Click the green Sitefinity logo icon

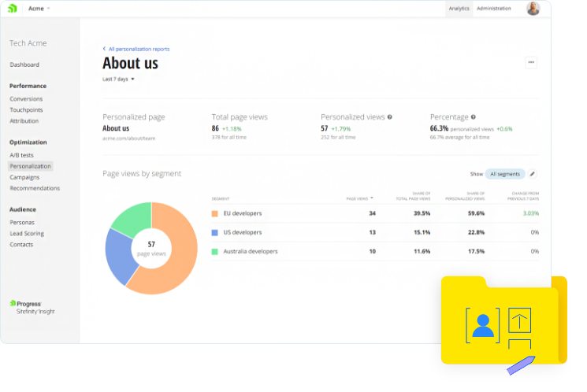[x=12, y=9]
